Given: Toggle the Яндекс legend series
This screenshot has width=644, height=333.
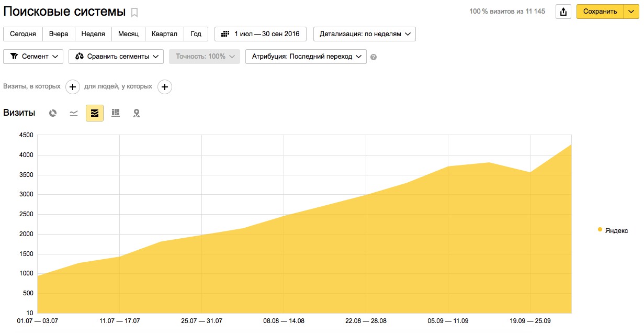Looking at the screenshot, I should tap(613, 230).
